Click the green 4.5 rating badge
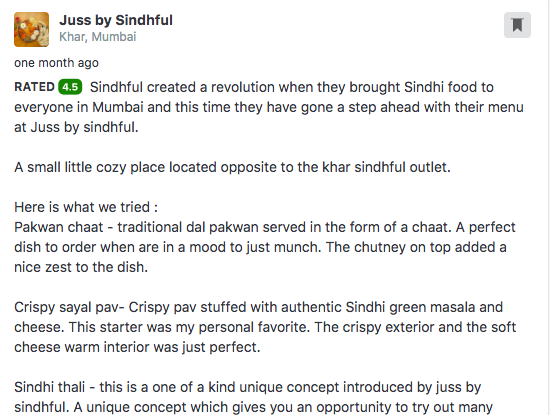This screenshot has width=550, height=415. (70, 87)
